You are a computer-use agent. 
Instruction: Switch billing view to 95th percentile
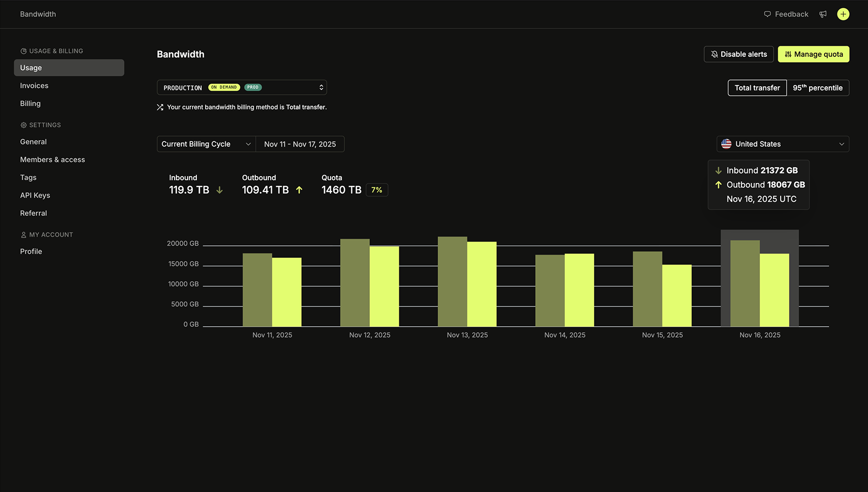tap(818, 88)
